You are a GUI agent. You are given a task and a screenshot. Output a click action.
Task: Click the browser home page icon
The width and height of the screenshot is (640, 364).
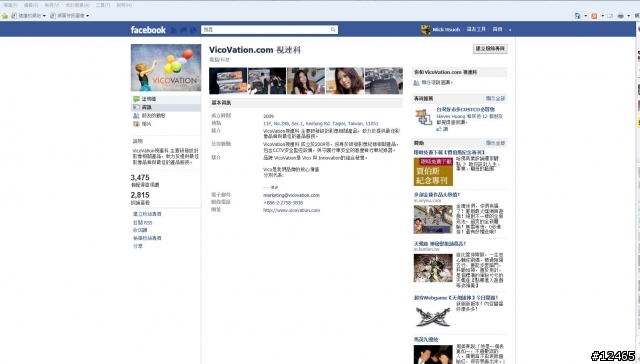[x=578, y=16]
